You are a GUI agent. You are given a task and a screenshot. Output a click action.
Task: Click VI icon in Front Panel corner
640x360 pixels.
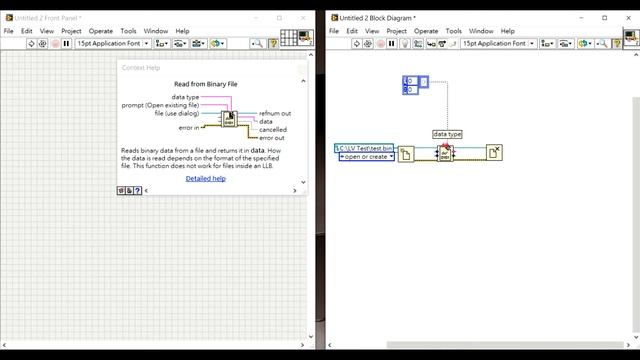(305, 38)
